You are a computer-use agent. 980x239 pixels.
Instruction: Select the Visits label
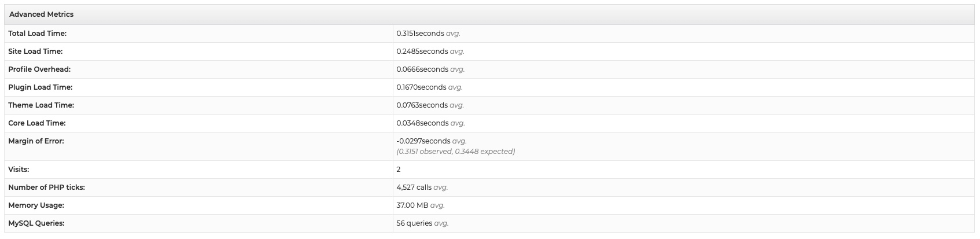click(x=19, y=170)
